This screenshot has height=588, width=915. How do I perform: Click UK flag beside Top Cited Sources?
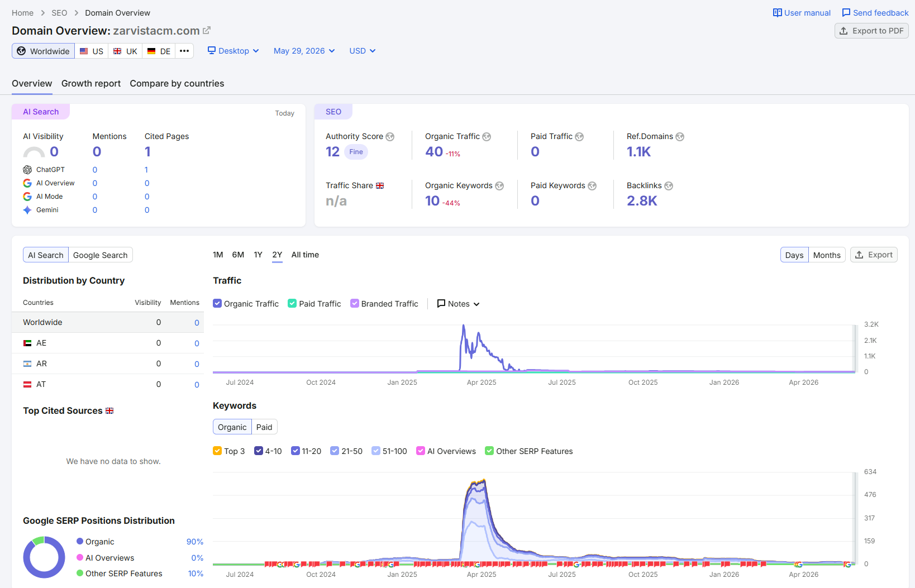click(x=109, y=411)
